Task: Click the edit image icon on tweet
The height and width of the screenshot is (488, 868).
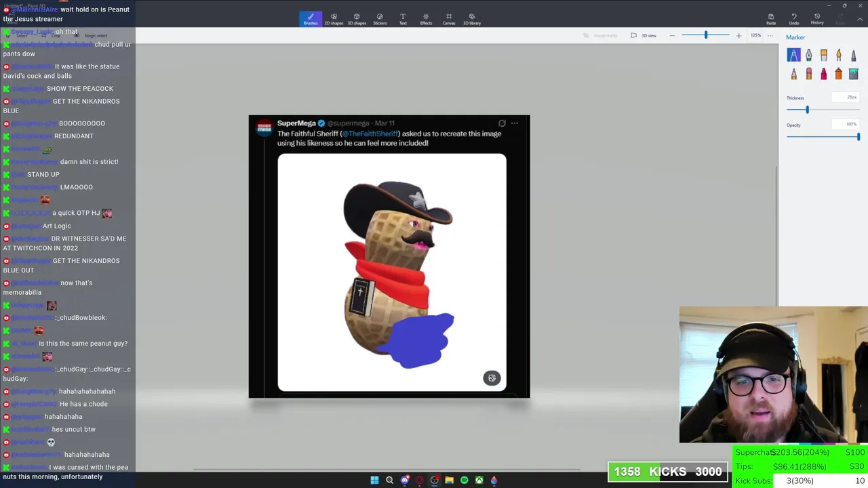Action: pyautogui.click(x=492, y=378)
